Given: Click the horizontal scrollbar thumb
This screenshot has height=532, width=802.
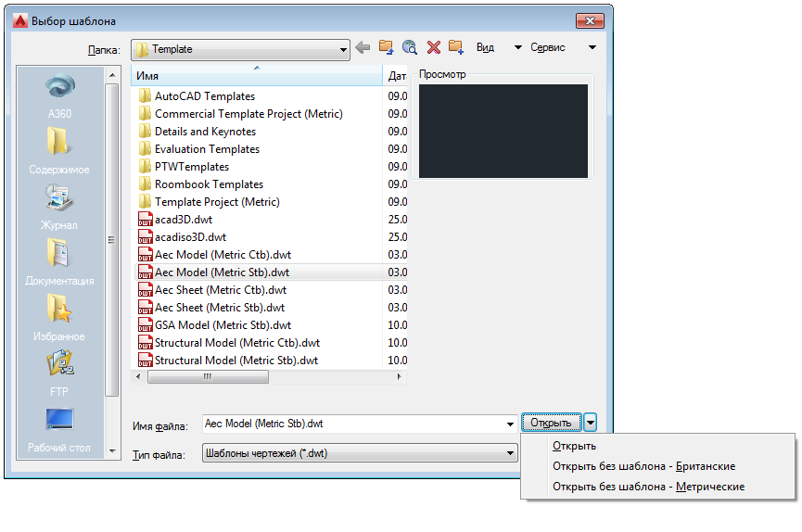Looking at the screenshot, I should pos(208,377).
